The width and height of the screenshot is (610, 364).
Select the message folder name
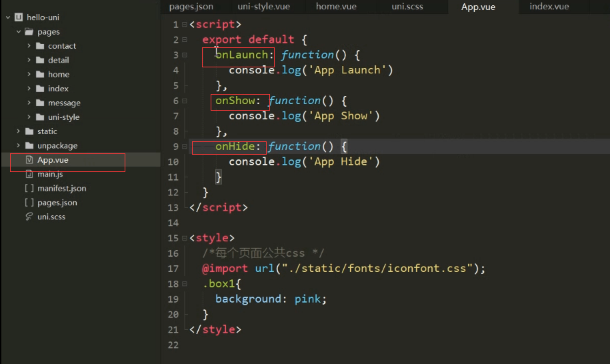tap(64, 103)
